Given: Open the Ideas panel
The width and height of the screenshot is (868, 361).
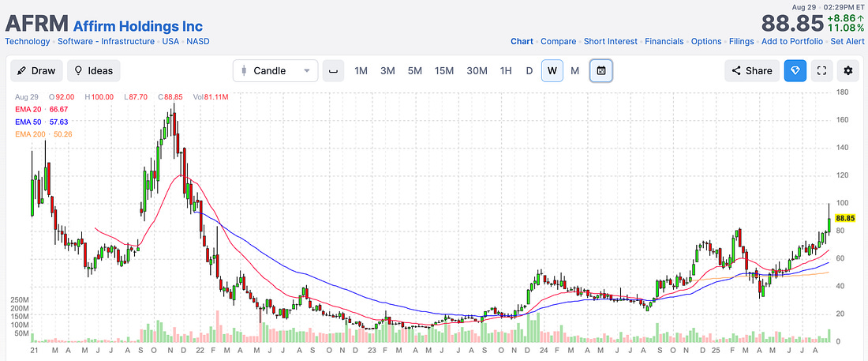Looking at the screenshot, I should click(94, 71).
